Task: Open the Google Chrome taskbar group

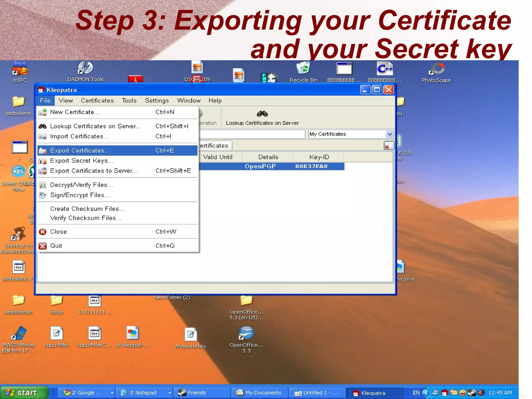Action: tap(86, 393)
